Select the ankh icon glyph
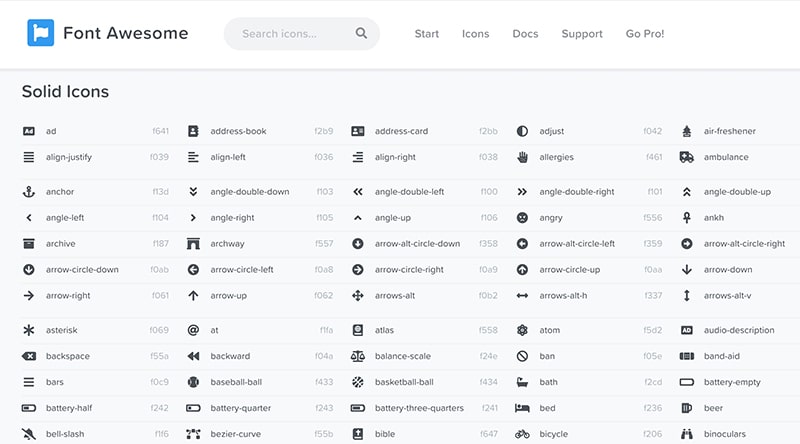This screenshot has width=800, height=444. tap(687, 218)
